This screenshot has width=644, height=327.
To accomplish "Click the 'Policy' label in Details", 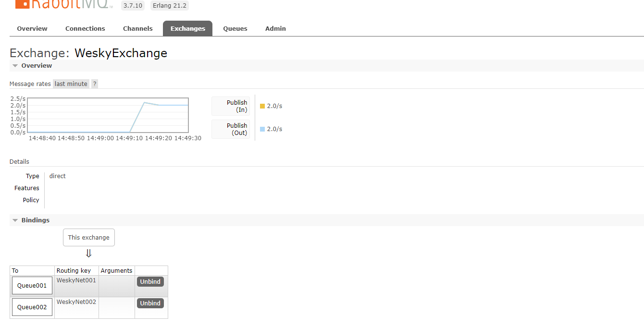I will coord(31,200).
